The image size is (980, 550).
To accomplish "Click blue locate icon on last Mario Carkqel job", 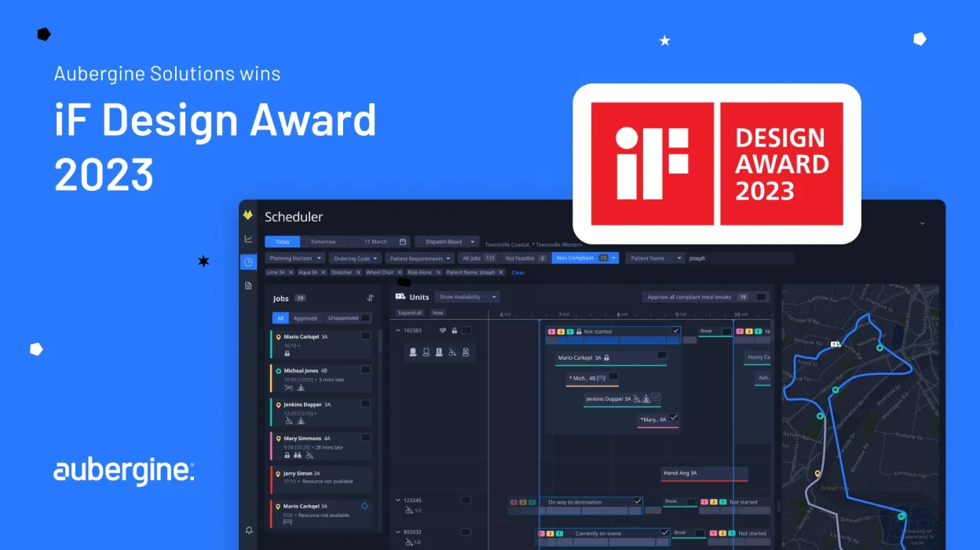I will pyautogui.click(x=364, y=506).
